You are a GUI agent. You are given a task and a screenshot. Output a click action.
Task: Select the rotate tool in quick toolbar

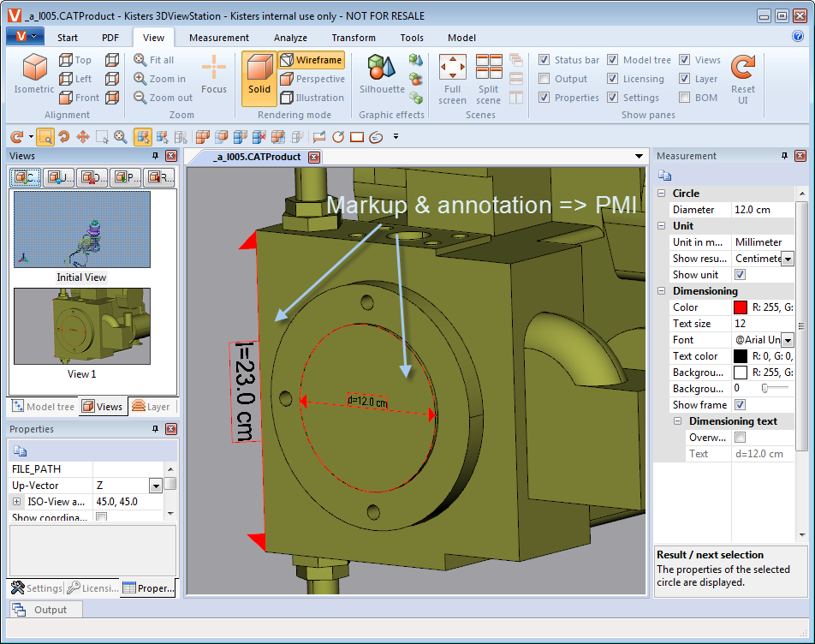[x=64, y=137]
